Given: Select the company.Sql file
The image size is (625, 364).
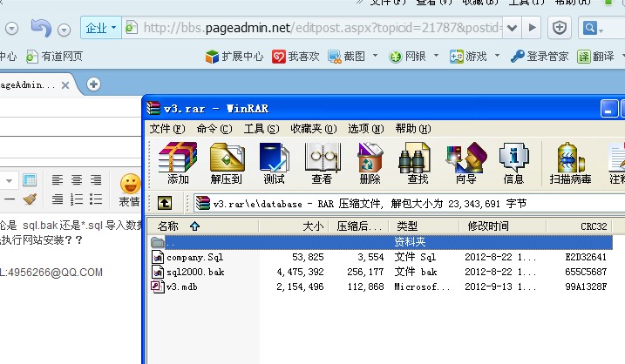Looking at the screenshot, I should (x=194, y=258).
